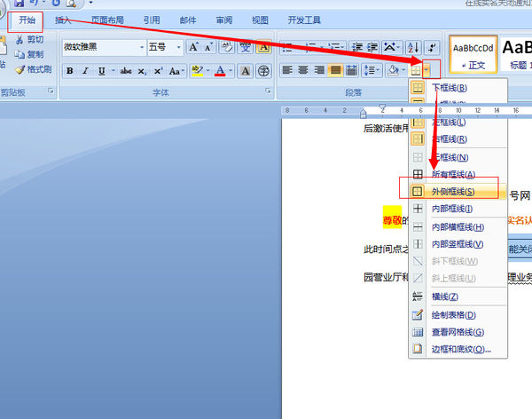Click the Print Preview icon in quick access
This screenshot has height=419, width=532.
[71, 4]
